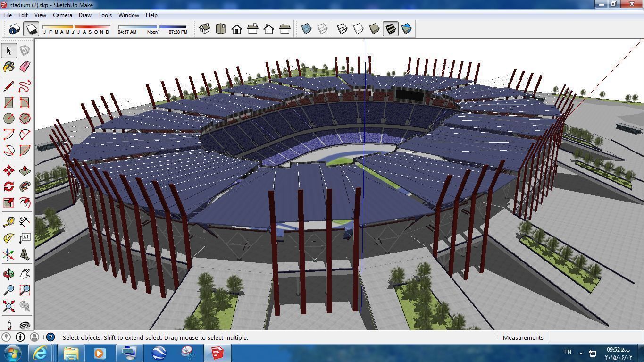Click Zoom Extents tool
644x362 pixels.
(8, 306)
